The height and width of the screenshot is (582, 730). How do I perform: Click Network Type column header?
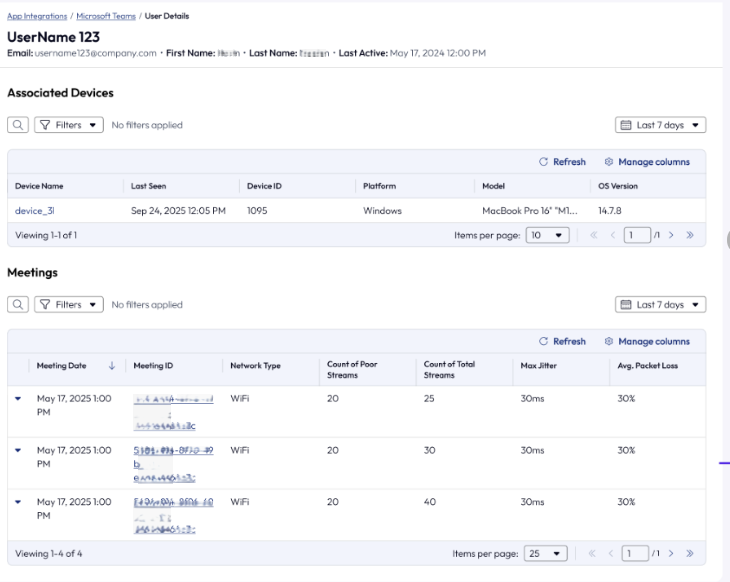coord(256,365)
